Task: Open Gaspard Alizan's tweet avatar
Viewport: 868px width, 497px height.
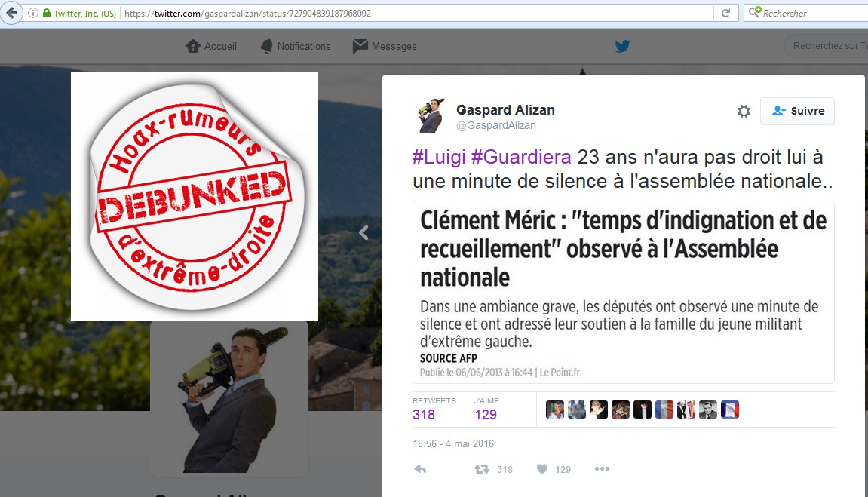Action: point(431,116)
